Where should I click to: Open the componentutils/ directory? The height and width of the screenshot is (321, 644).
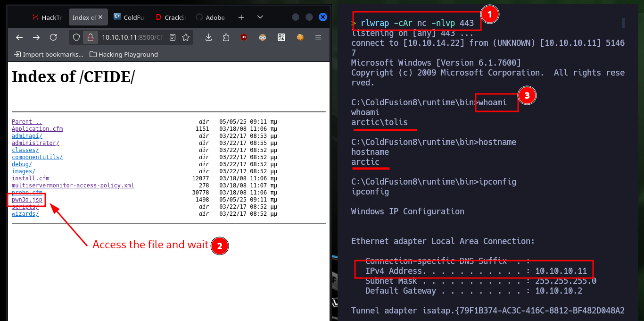click(37, 157)
